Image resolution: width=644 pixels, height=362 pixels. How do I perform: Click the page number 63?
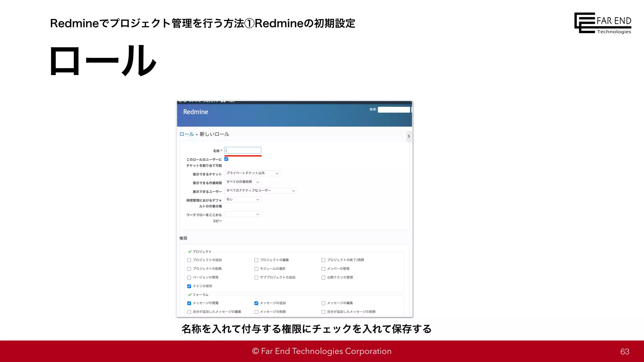point(625,352)
